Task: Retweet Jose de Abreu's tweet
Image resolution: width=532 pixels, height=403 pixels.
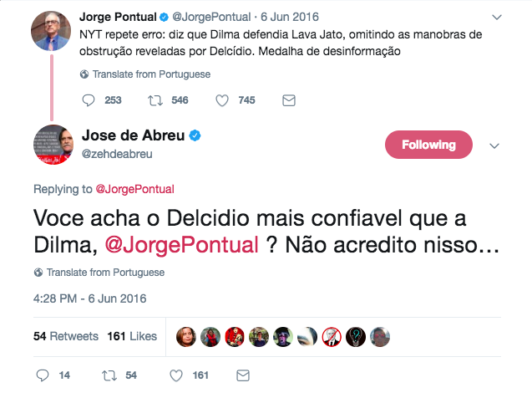Action: (x=108, y=375)
